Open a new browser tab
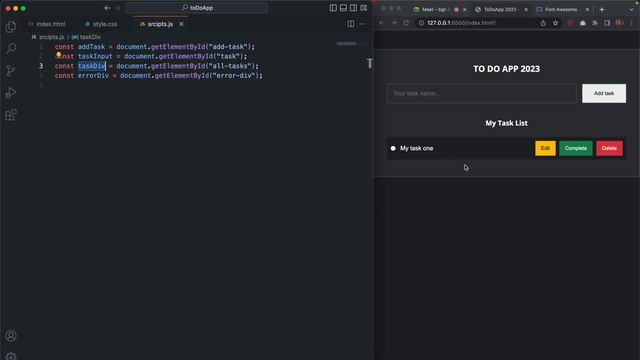640x360 pixels. pyautogui.click(x=602, y=9)
